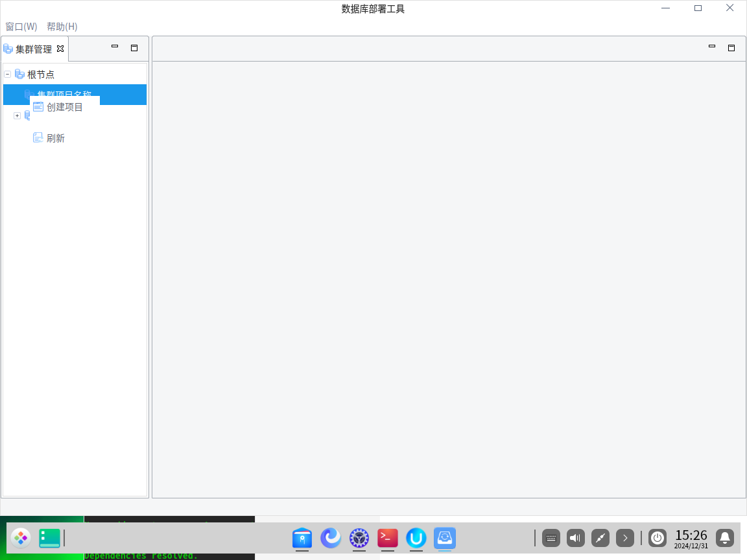Viewport: 747px width, 560px height.
Task: Click the volume icon in system tray
Action: pyautogui.click(x=576, y=538)
